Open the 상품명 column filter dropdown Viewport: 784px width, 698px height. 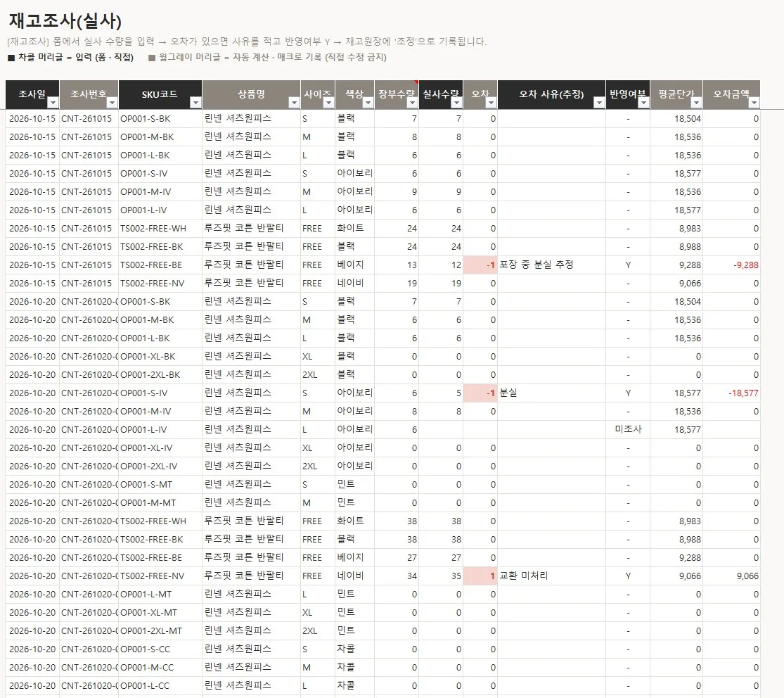[x=294, y=103]
